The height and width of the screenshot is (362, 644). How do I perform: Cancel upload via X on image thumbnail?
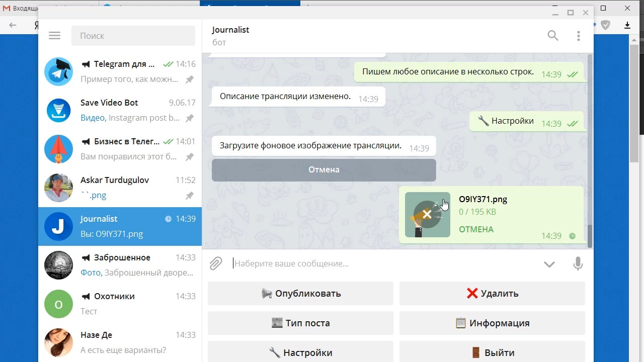pyautogui.click(x=427, y=215)
